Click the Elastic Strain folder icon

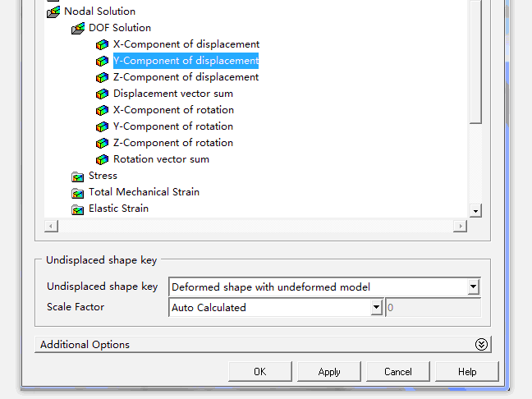pyautogui.click(x=78, y=209)
